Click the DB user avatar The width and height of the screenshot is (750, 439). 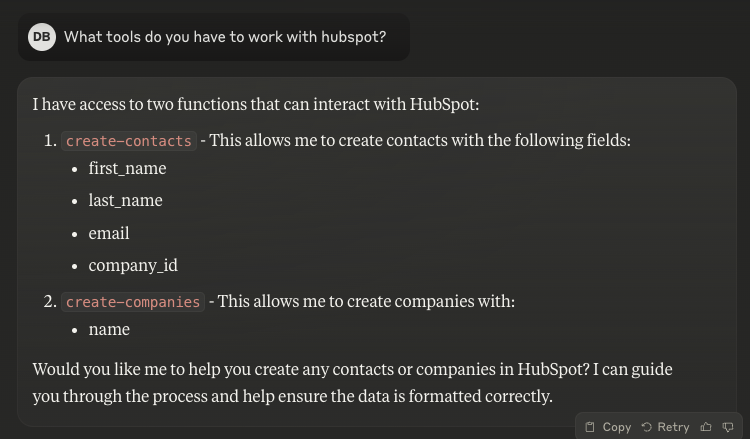(41, 37)
